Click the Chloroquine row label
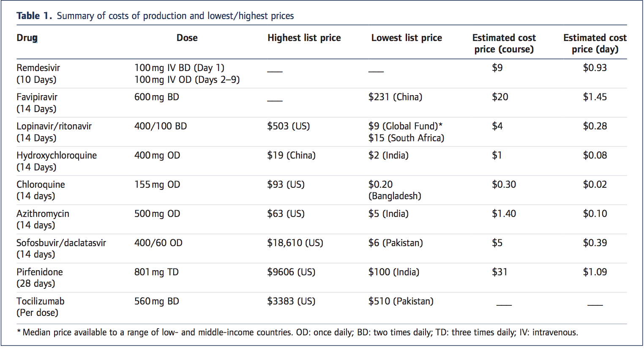644x351 pixels. [41, 185]
